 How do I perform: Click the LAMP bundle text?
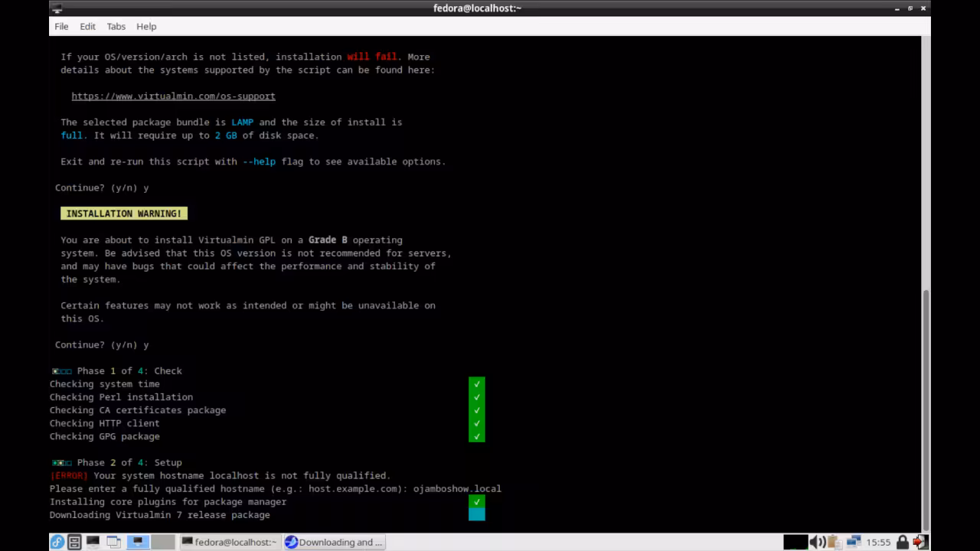coord(242,122)
